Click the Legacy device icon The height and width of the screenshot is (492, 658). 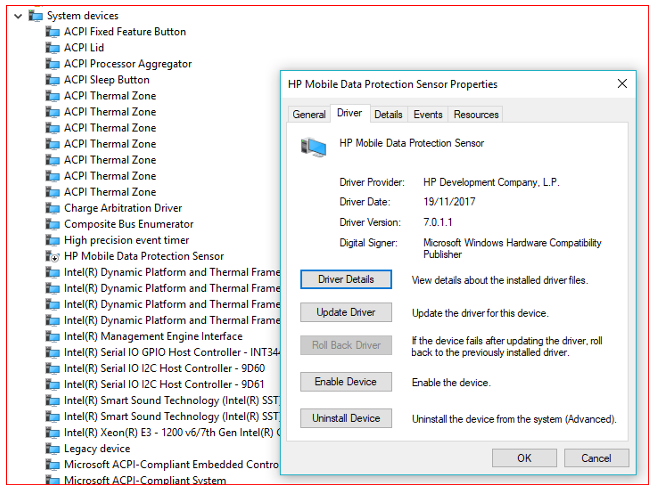[x=52, y=449]
